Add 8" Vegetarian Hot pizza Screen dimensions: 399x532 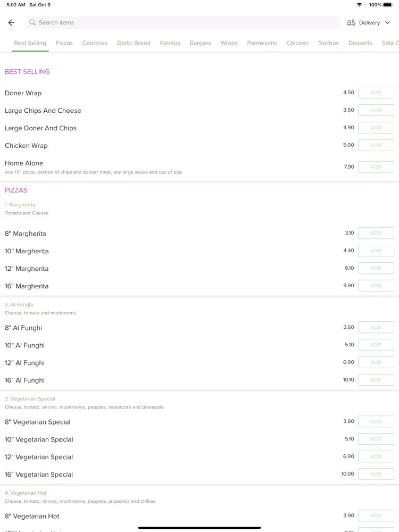tap(376, 516)
